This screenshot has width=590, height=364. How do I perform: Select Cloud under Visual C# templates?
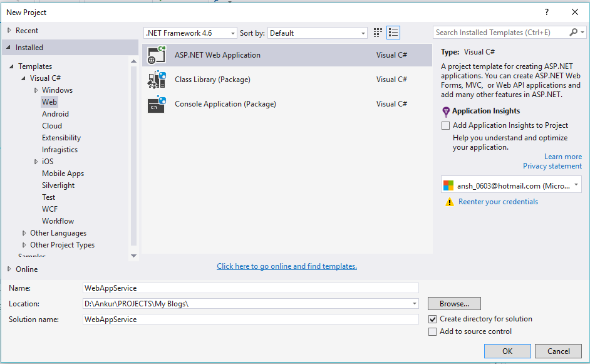click(52, 126)
